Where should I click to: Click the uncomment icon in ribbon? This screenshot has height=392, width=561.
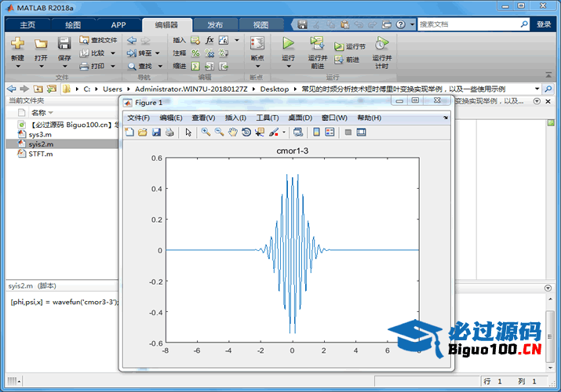[209, 53]
